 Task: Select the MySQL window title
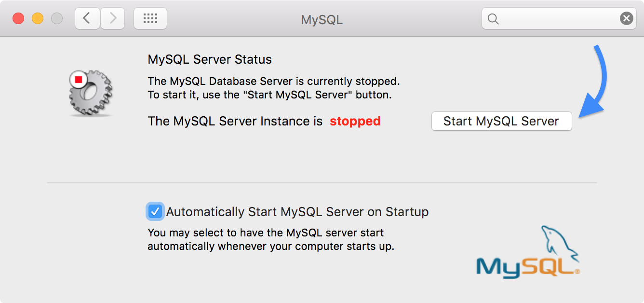322,20
